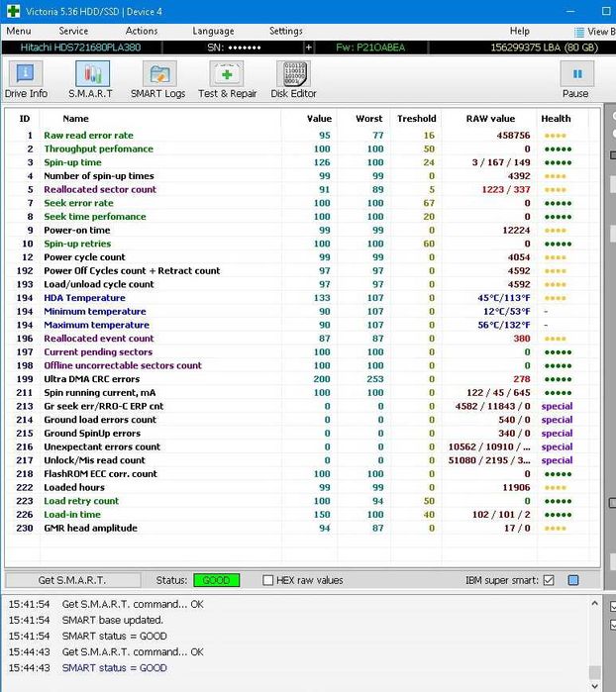616x692 pixels.
Task: Click the plus button beside serial number
Action: point(308,48)
